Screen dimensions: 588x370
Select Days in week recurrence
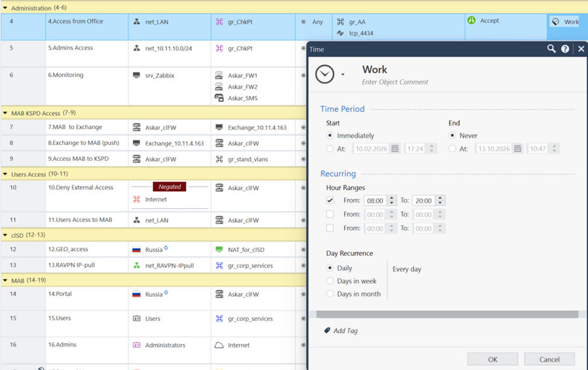pyautogui.click(x=330, y=281)
